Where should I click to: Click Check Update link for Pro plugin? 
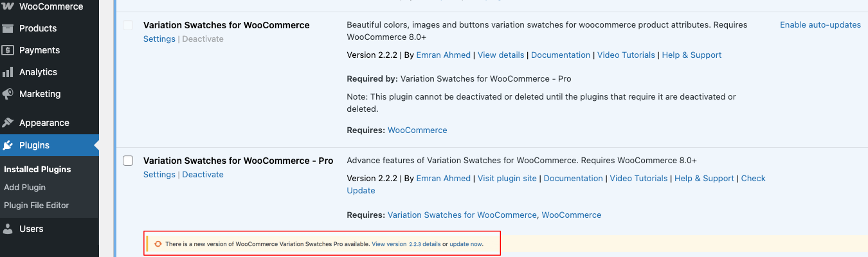click(x=753, y=179)
